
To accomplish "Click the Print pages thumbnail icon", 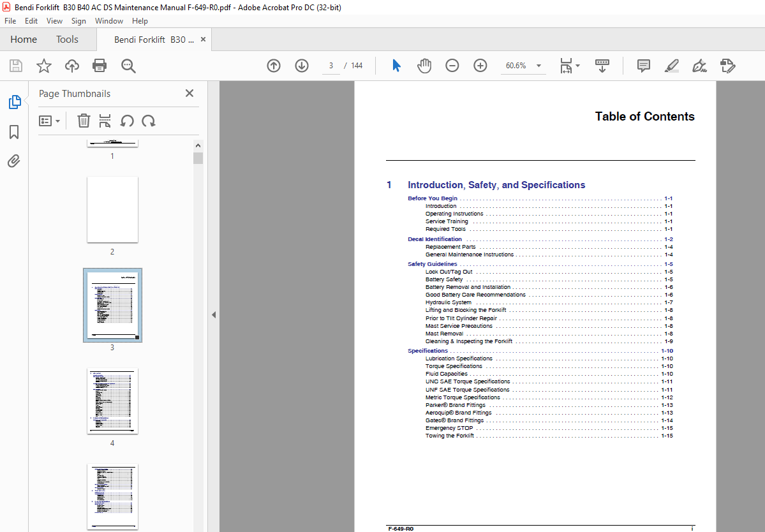I will click(105, 121).
